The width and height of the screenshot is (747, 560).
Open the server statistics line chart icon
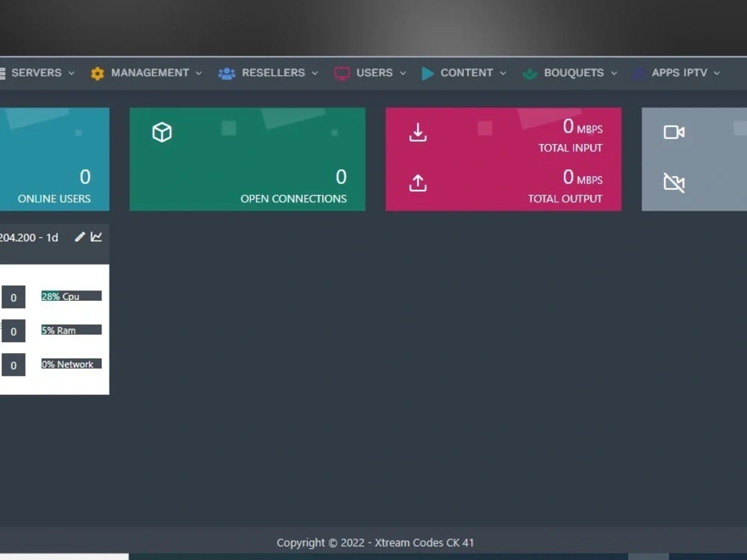96,237
